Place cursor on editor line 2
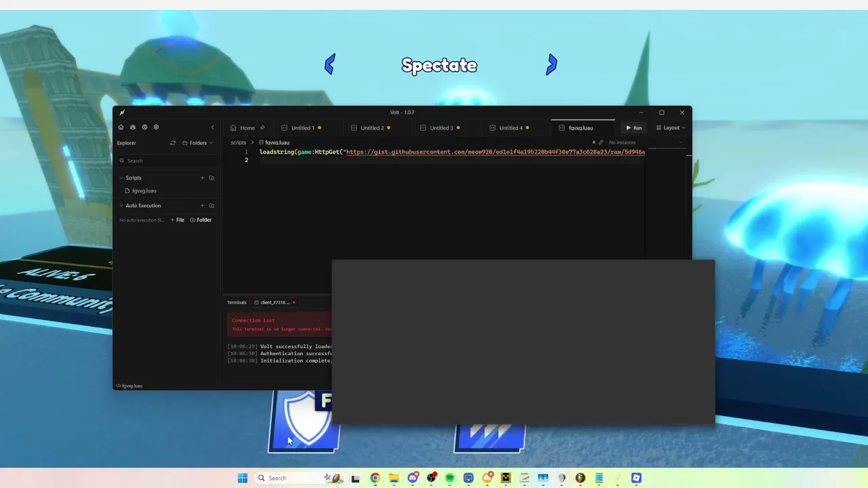868x488 pixels. [451, 160]
